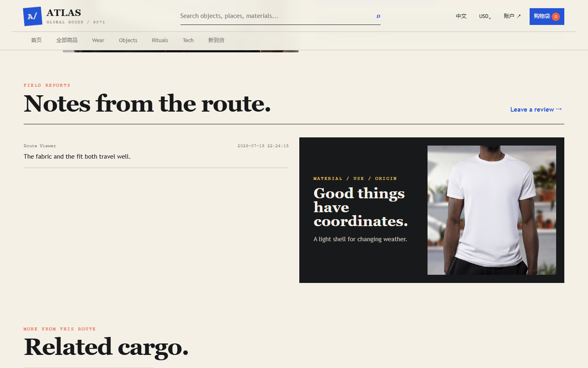Open the USD currency dropdown
This screenshot has height=368, width=588.
tap(485, 16)
